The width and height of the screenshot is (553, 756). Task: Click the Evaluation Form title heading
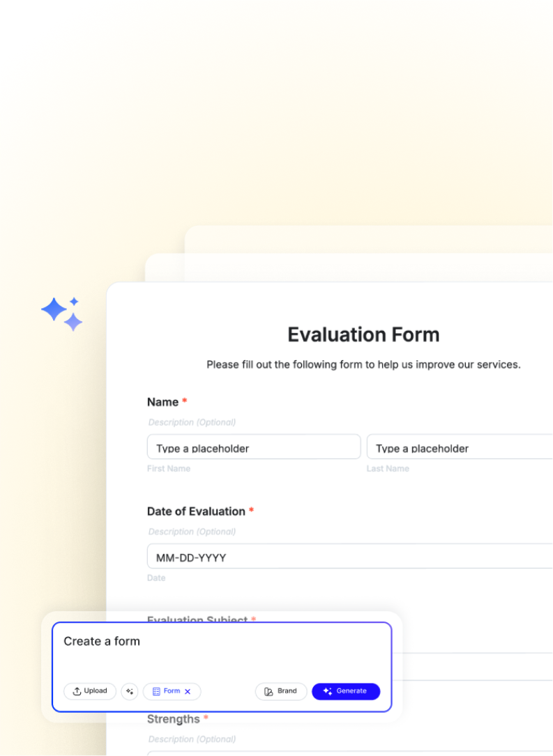pos(363,334)
